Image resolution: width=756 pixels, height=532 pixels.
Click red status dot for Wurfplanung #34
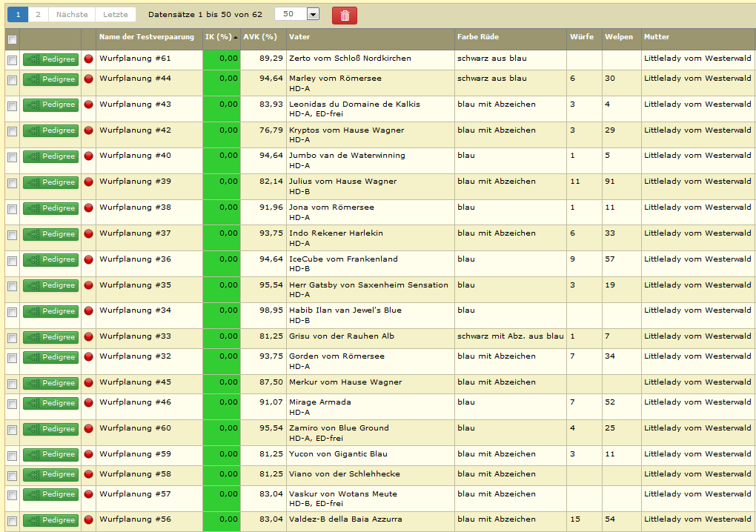click(89, 310)
